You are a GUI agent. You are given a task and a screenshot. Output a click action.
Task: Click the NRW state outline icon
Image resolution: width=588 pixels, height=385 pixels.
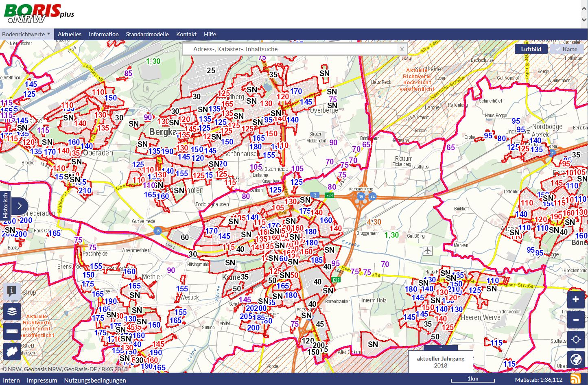12,351
